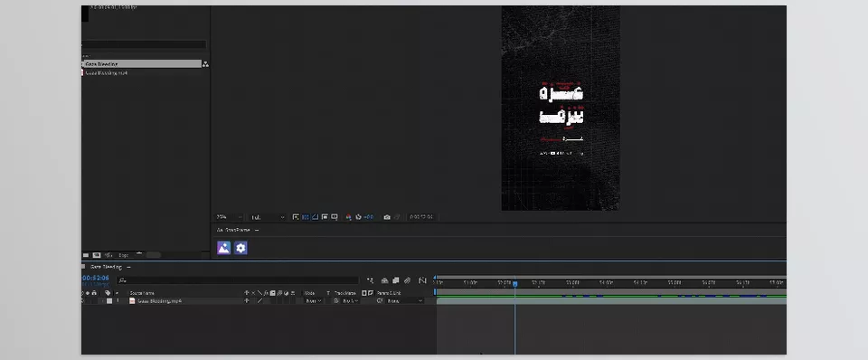868x360 pixels.
Task: Toggle the motion blur enable icon
Action: 407,280
